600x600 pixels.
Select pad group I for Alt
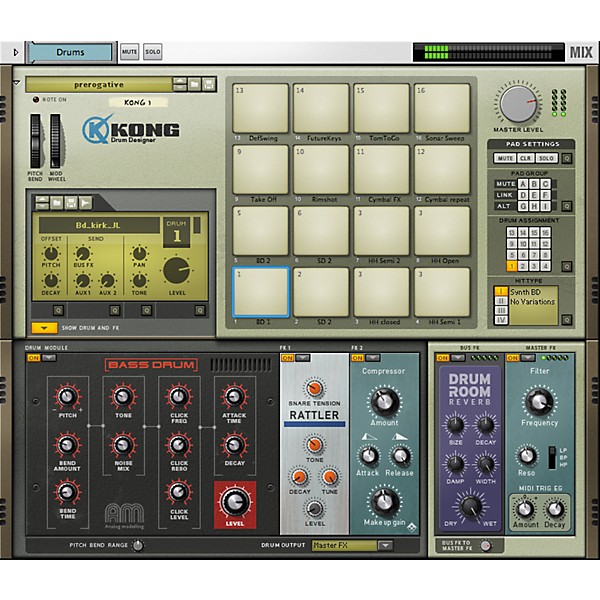click(x=545, y=206)
